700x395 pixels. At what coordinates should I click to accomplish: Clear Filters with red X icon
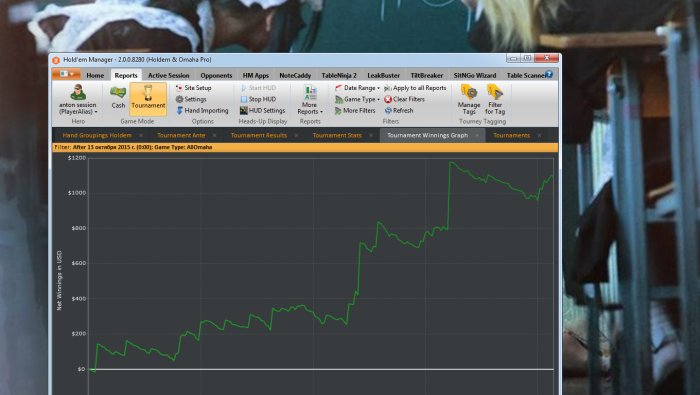pos(404,99)
